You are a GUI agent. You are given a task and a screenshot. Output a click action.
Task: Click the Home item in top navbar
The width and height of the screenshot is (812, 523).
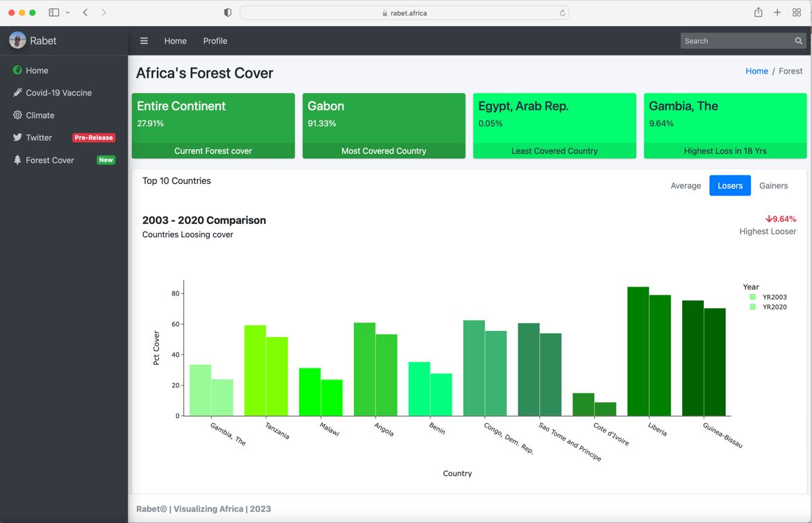click(175, 41)
